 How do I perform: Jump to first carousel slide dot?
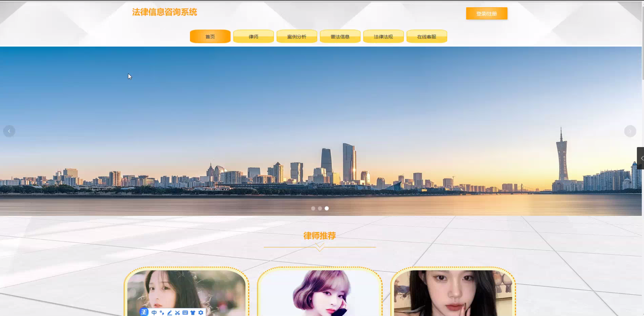[x=313, y=208]
